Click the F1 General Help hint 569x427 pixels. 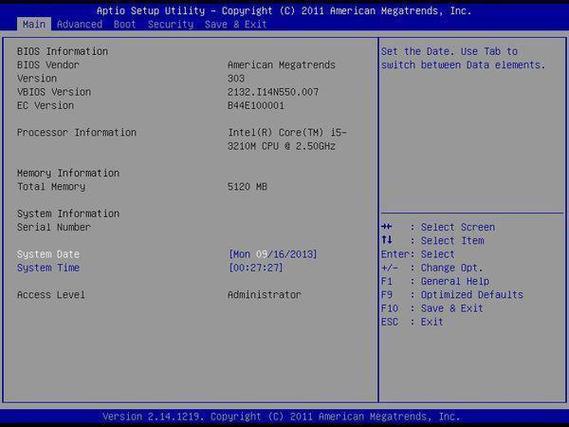tap(435, 281)
